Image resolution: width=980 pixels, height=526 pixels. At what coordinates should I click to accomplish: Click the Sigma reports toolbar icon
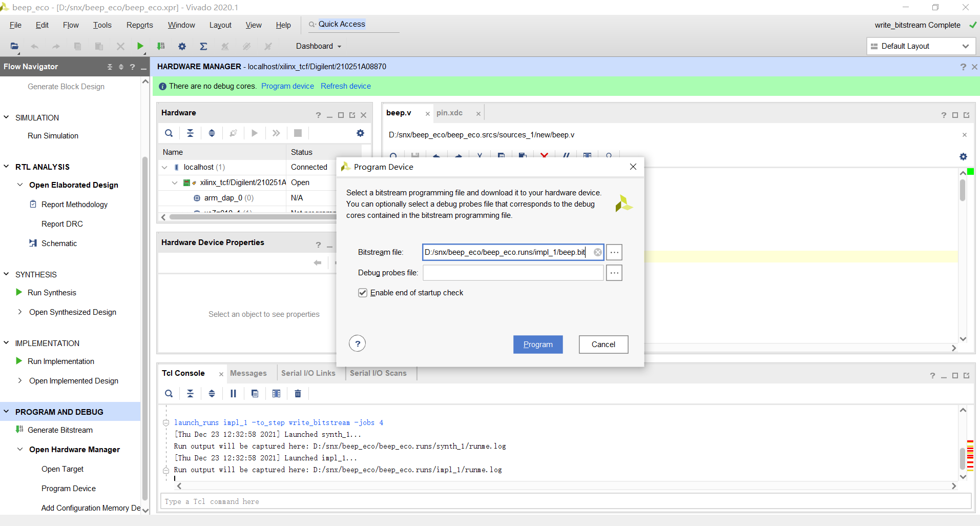tap(203, 46)
